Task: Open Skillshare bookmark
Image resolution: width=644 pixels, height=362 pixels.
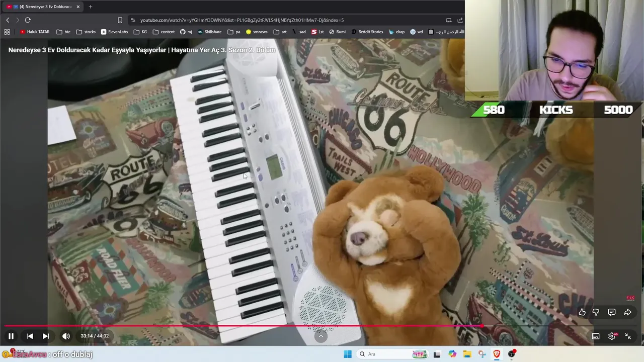Action: pos(209,32)
